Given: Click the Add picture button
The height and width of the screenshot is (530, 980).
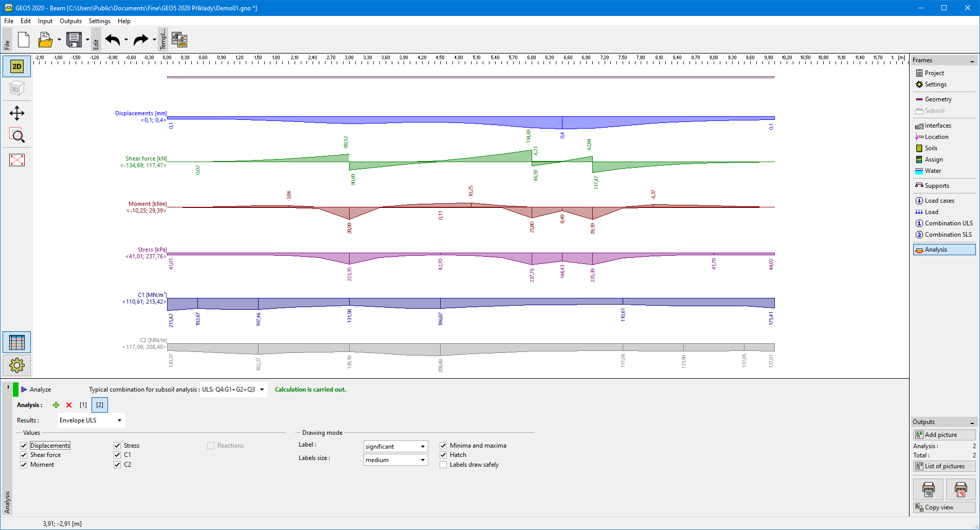Looking at the screenshot, I should [x=944, y=435].
